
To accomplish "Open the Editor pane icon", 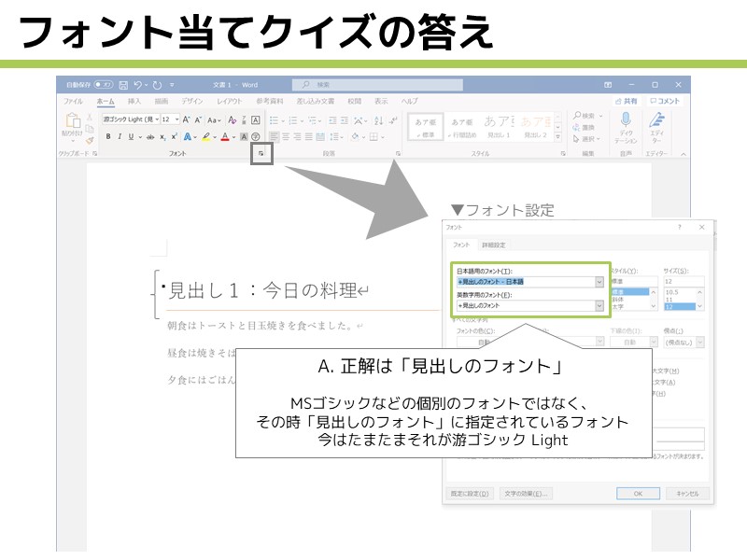I will (x=656, y=119).
